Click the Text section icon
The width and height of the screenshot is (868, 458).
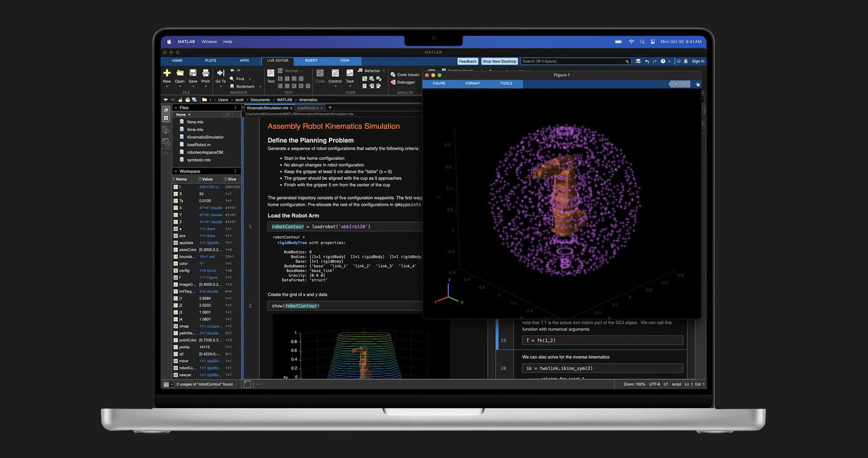tap(271, 73)
